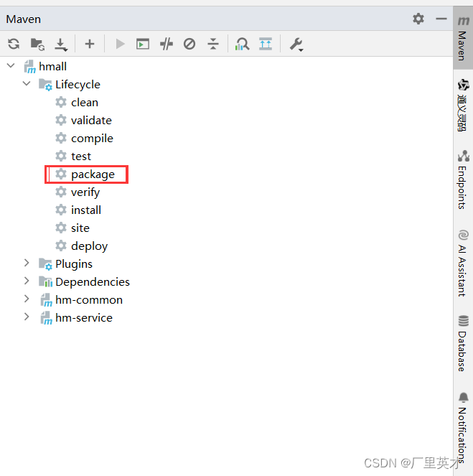This screenshot has height=476, width=473.
Task: Select the verify lifecycle phase
Action: tap(85, 192)
